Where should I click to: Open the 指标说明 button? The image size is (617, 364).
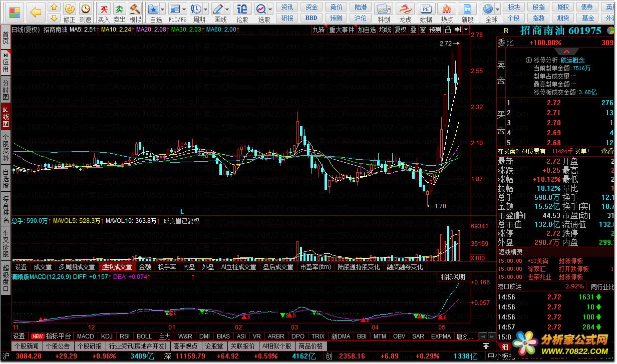[453, 277]
